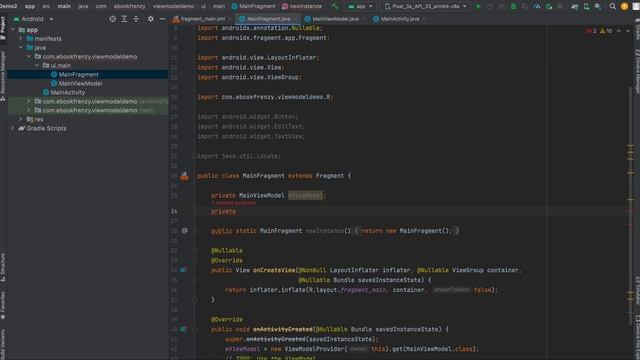
Task: Open the app run configuration dropdown
Action: point(360,7)
